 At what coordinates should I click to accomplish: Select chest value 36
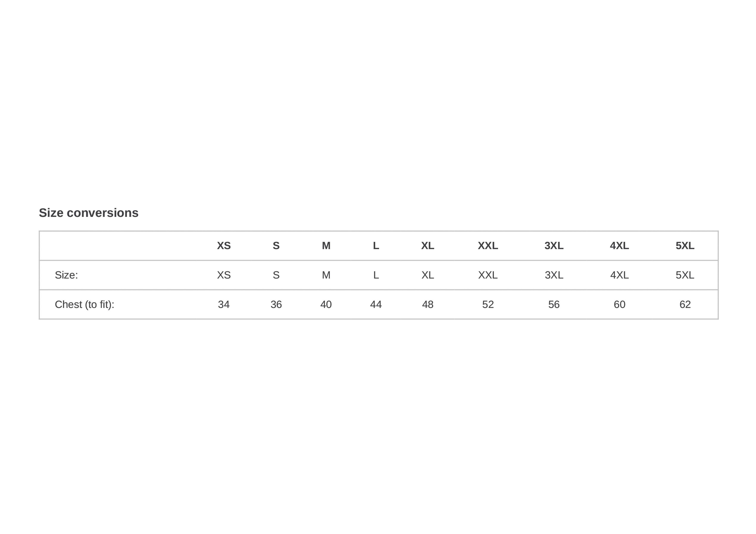pos(276,304)
